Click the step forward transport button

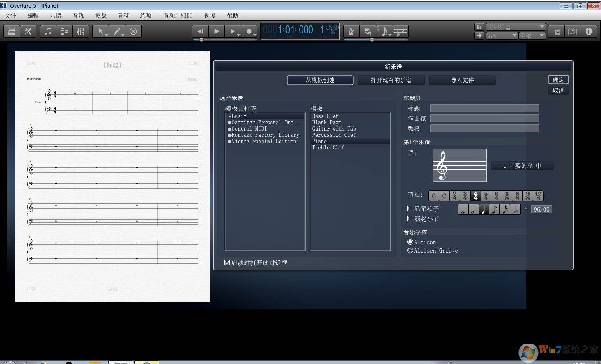[216, 31]
